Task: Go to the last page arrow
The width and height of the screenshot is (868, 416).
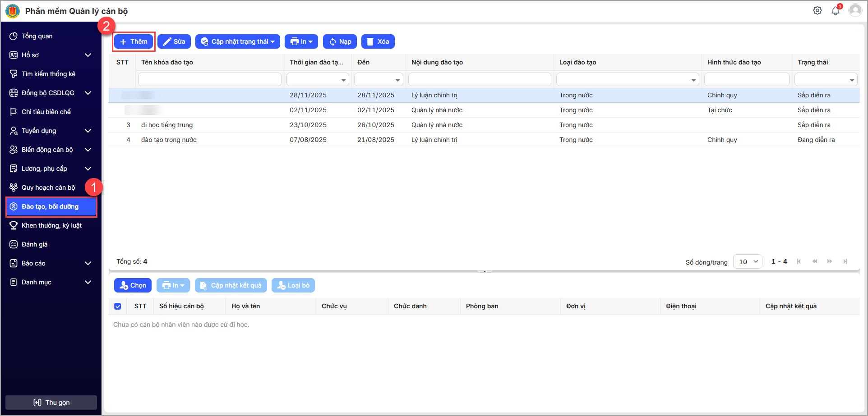Action: (845, 261)
